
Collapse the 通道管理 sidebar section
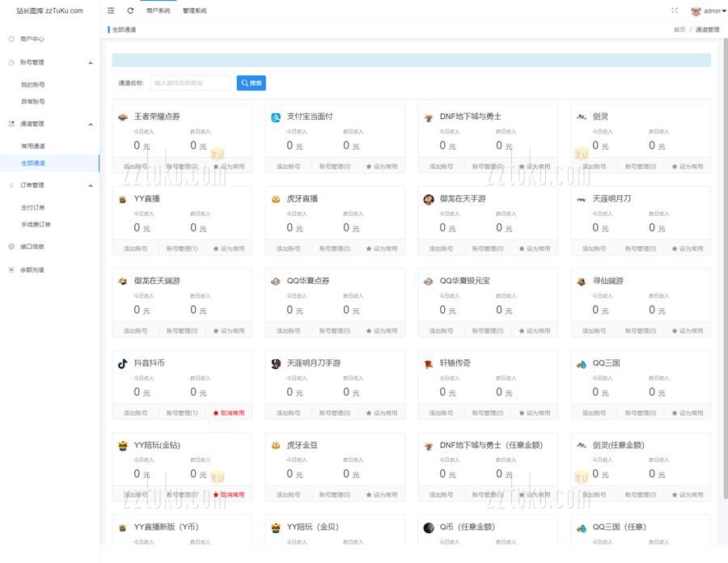point(90,124)
